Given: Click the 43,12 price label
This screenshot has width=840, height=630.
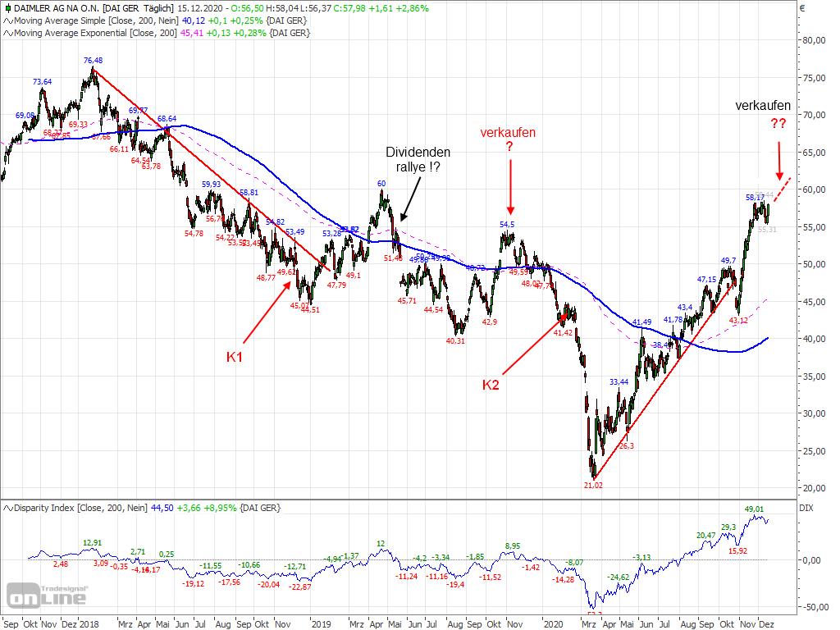Looking at the screenshot, I should (738, 321).
